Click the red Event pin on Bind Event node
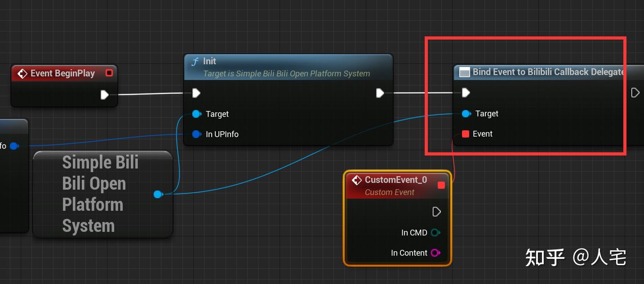The height and width of the screenshot is (284, 644). coord(466,134)
